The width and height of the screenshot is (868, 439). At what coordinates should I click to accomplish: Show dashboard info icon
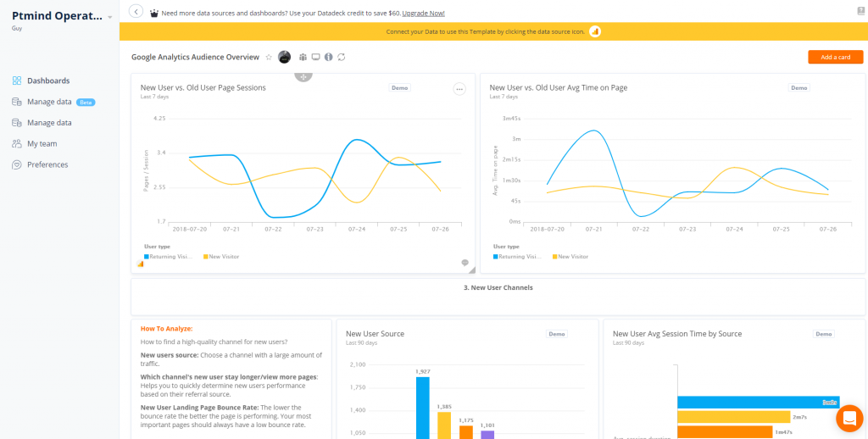pyautogui.click(x=329, y=57)
